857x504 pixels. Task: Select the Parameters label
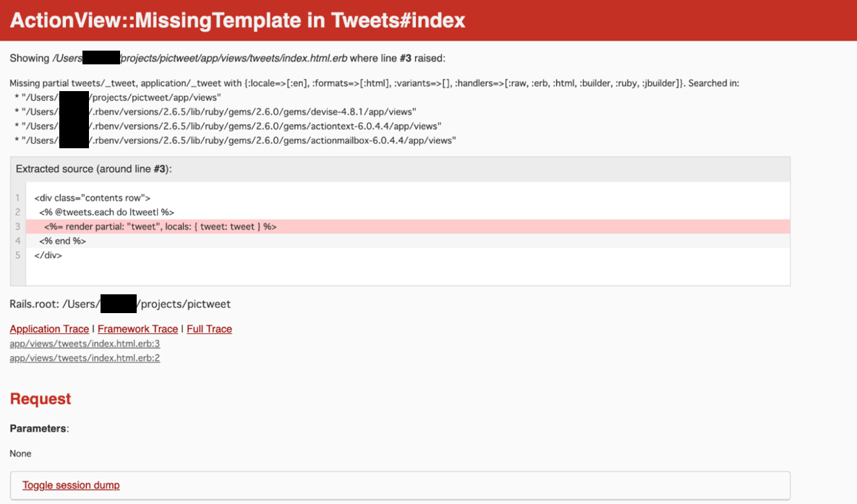pyautogui.click(x=33, y=428)
